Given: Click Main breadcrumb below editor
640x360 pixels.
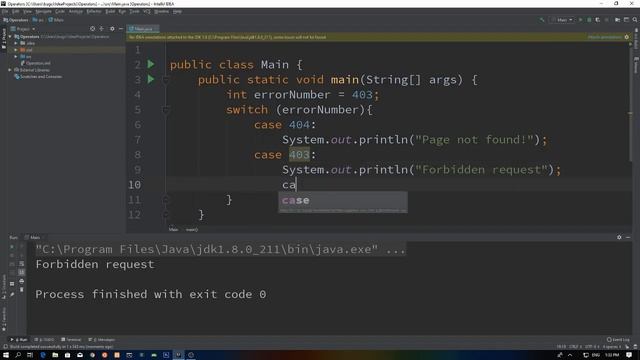Looking at the screenshot, I should (173, 229).
